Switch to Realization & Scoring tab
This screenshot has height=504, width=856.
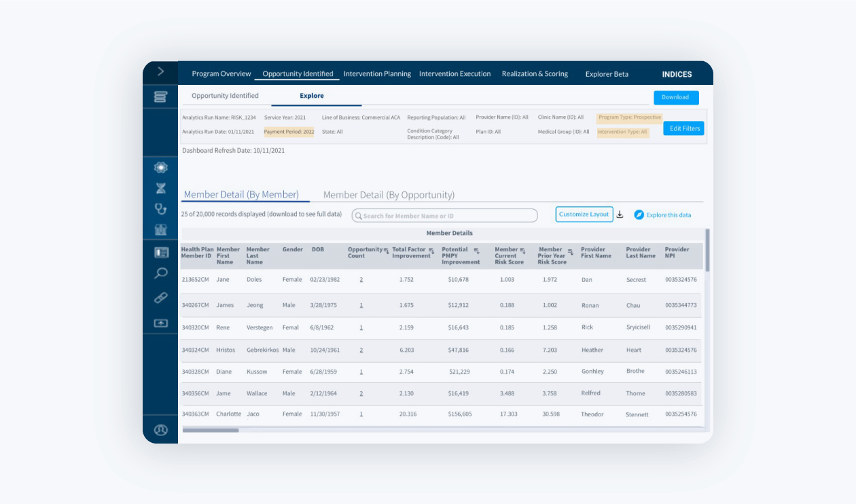pos(535,74)
